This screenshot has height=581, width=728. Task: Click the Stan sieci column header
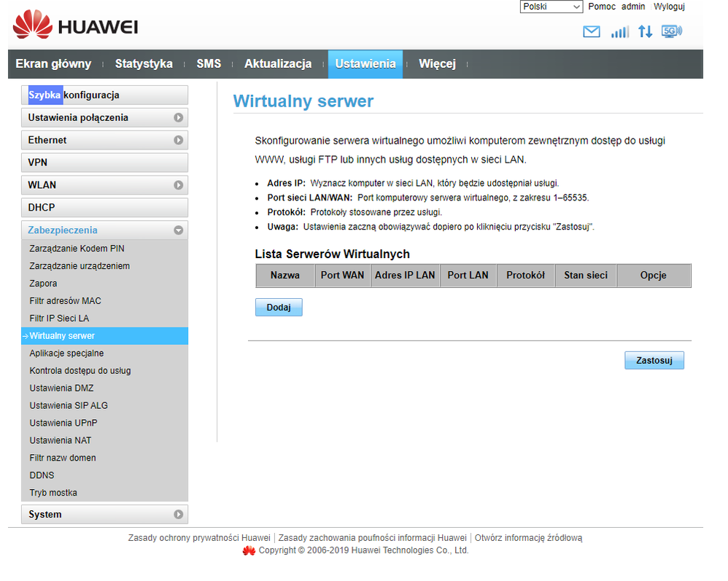(x=586, y=275)
